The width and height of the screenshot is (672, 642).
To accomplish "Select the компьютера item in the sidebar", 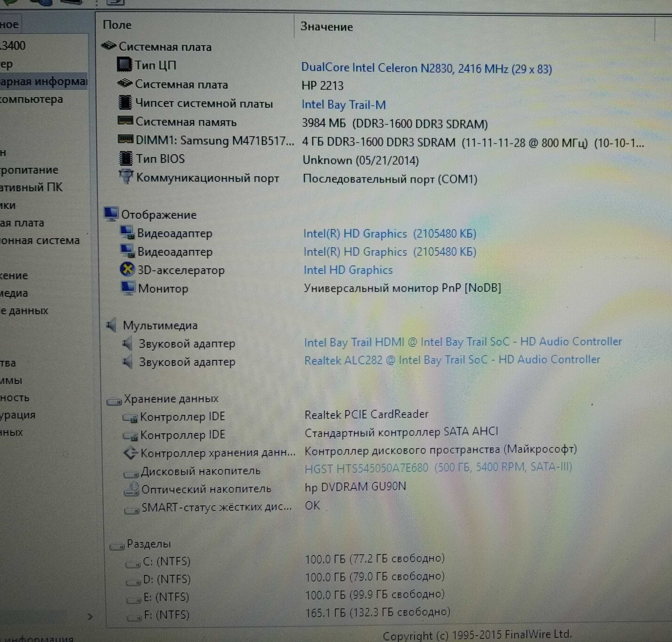I will pos(31,100).
